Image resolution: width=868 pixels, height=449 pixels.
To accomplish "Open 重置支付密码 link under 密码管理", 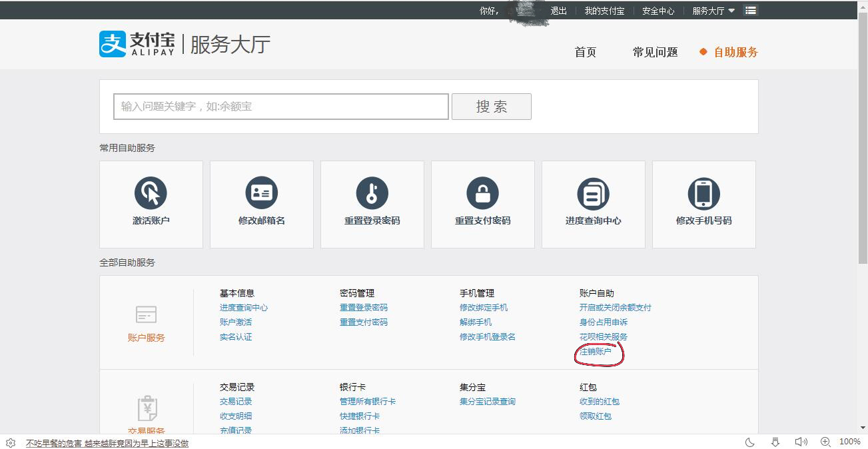I will pyautogui.click(x=364, y=322).
